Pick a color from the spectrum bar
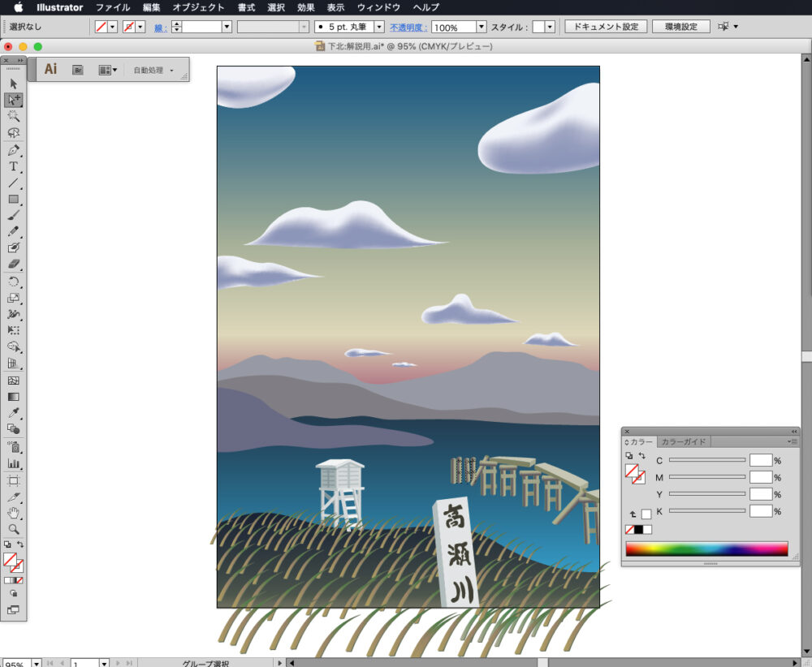 pos(706,549)
